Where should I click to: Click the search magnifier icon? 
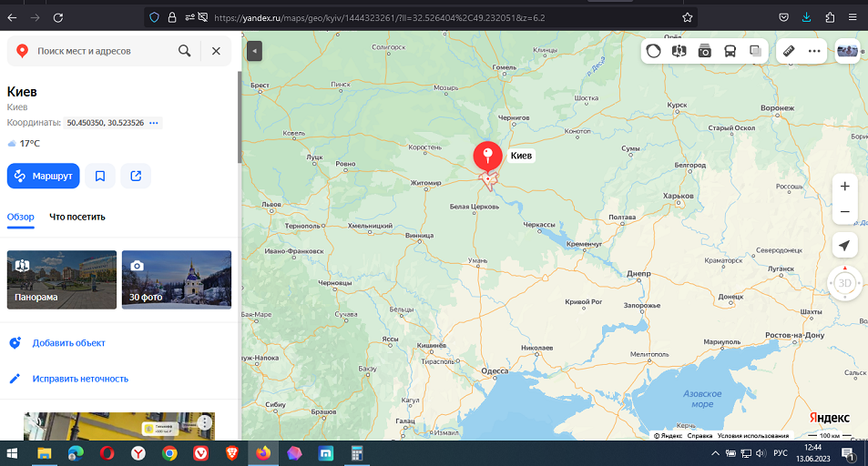(x=184, y=51)
